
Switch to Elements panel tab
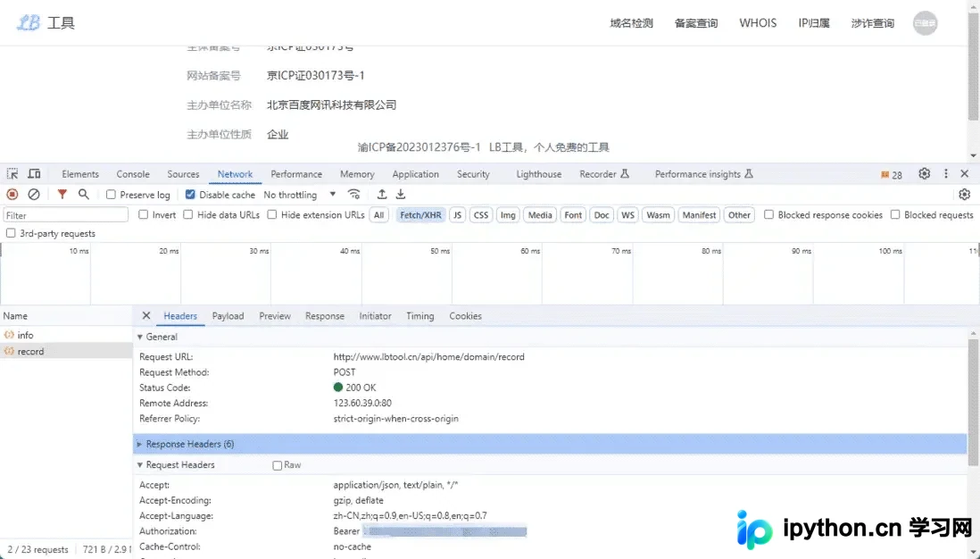pyautogui.click(x=80, y=174)
